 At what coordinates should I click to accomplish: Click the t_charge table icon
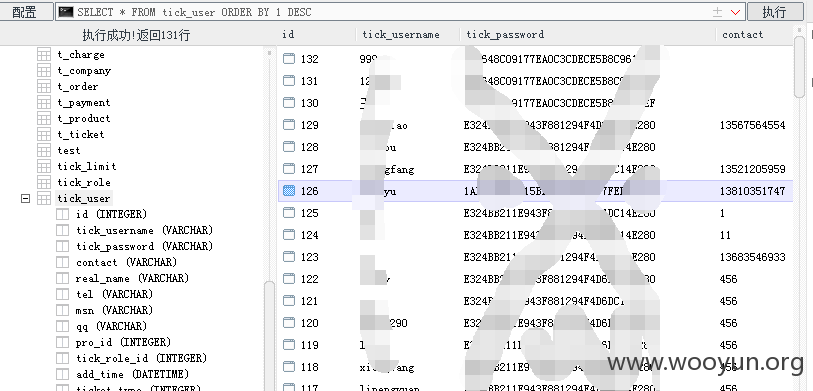click(x=44, y=54)
